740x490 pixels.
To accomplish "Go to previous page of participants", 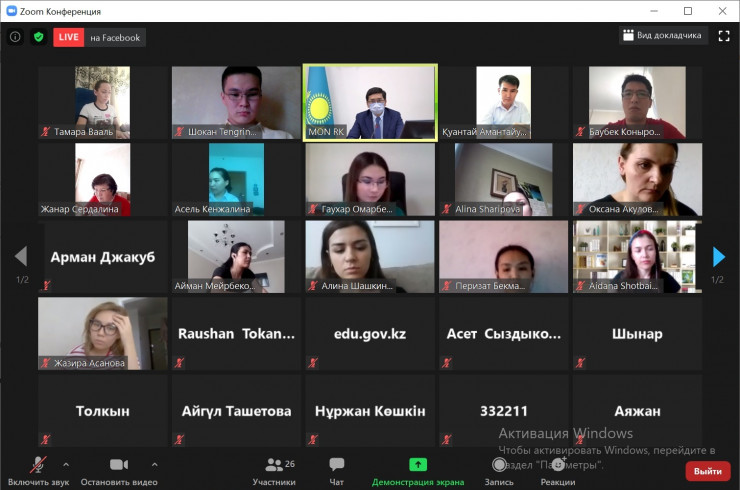I will [21, 257].
